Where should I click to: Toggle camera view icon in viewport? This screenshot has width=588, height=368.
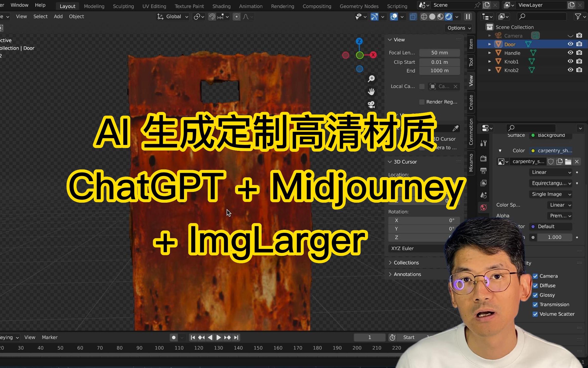coord(371,105)
